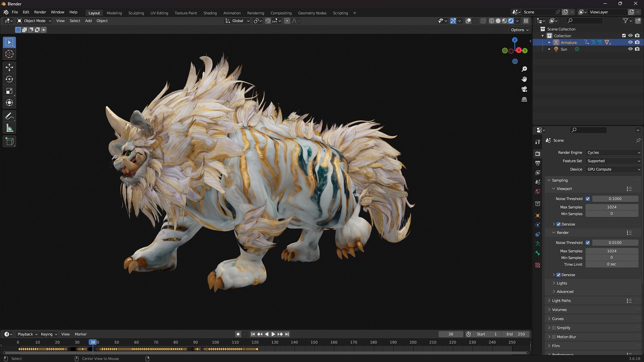Activate the Cursor tool

[9, 54]
